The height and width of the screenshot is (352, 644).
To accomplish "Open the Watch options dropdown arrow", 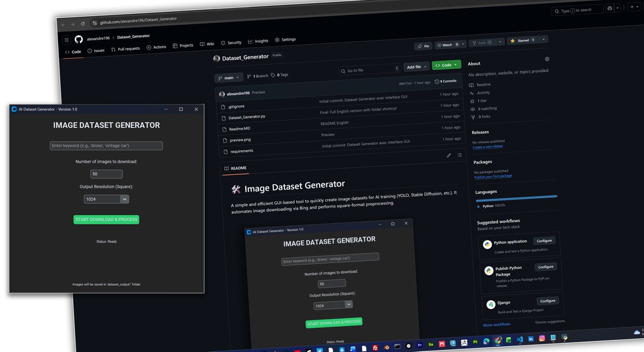I will point(463,44).
